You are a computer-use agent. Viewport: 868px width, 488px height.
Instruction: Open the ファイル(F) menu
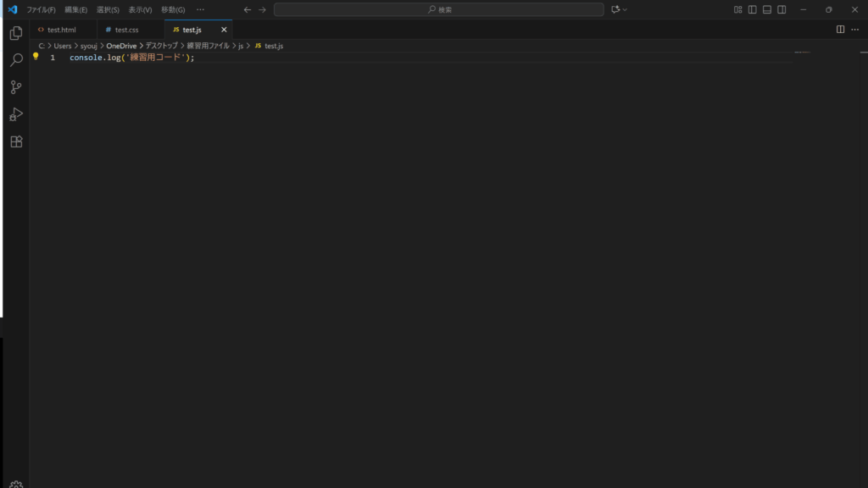point(41,9)
